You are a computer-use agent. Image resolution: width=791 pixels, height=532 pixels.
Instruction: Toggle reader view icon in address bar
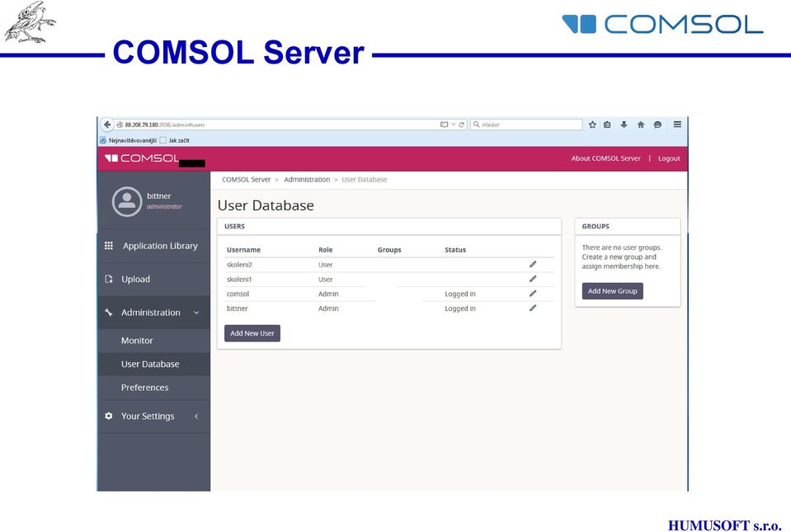tap(444, 125)
